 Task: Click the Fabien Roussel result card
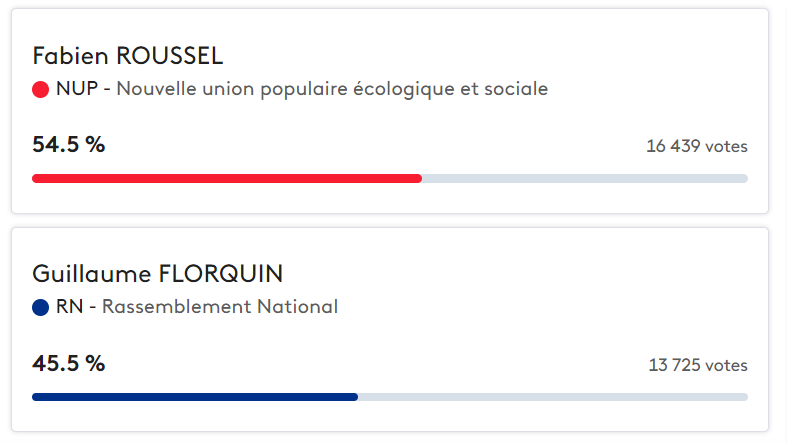390,111
